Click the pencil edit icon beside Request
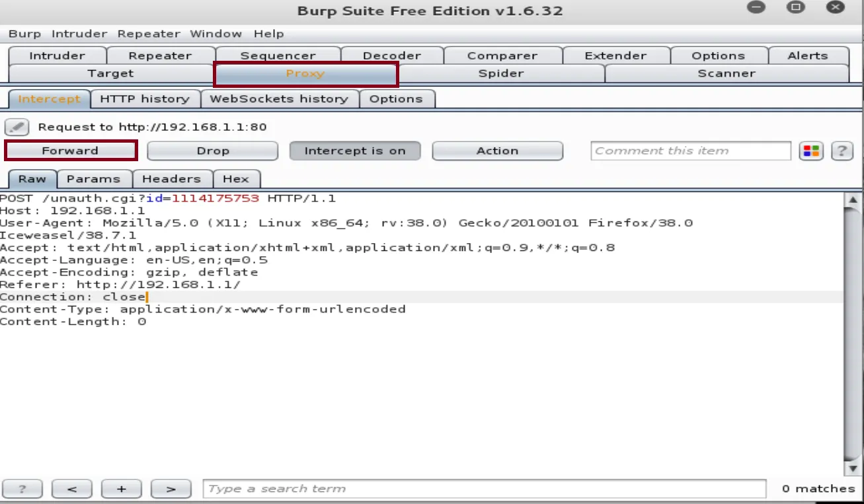Viewport: 864px width, 504px height. [x=17, y=127]
